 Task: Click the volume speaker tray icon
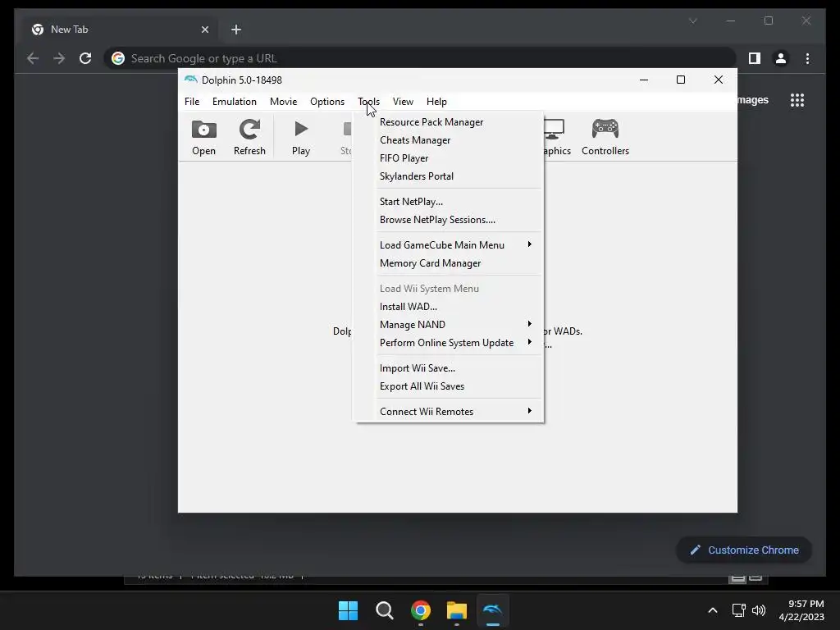coord(759,610)
